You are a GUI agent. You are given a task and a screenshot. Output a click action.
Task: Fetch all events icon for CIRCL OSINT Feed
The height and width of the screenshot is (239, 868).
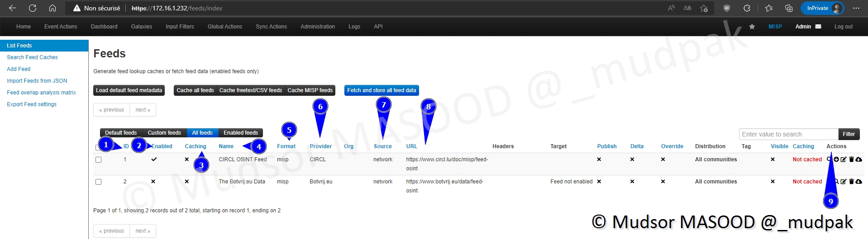(x=836, y=159)
